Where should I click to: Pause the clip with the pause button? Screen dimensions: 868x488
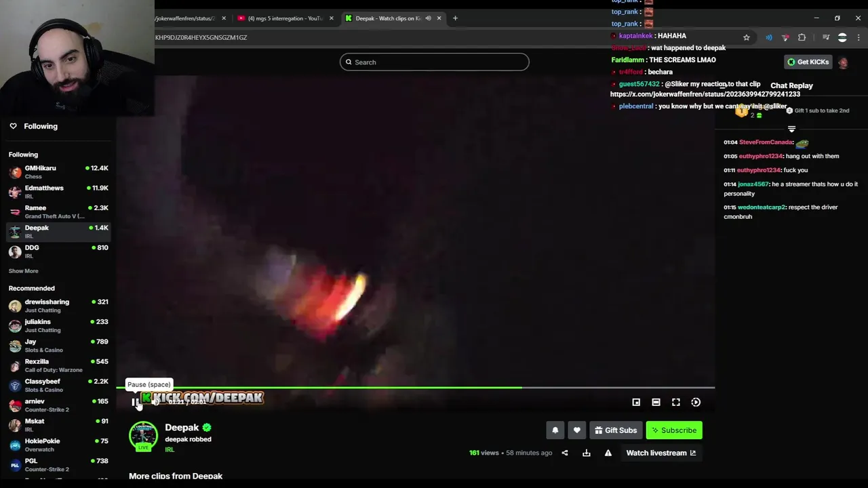coord(135,402)
